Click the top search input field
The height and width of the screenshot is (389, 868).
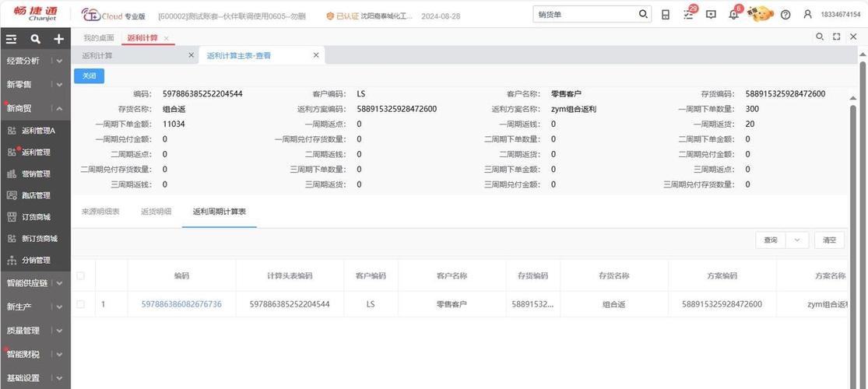point(585,14)
